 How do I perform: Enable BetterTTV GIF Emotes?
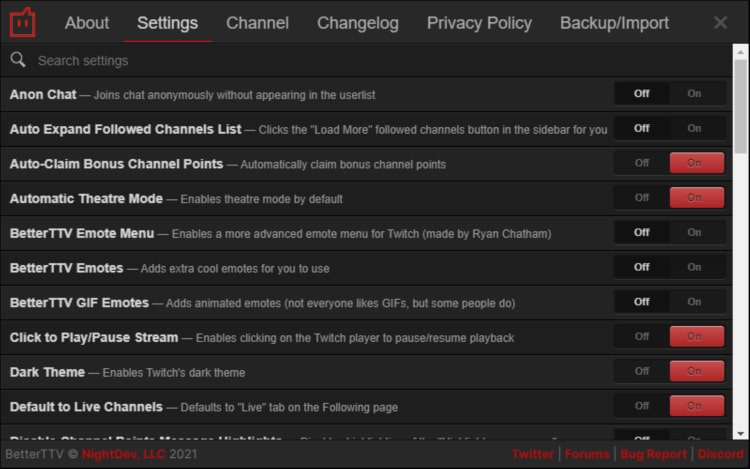[696, 302]
